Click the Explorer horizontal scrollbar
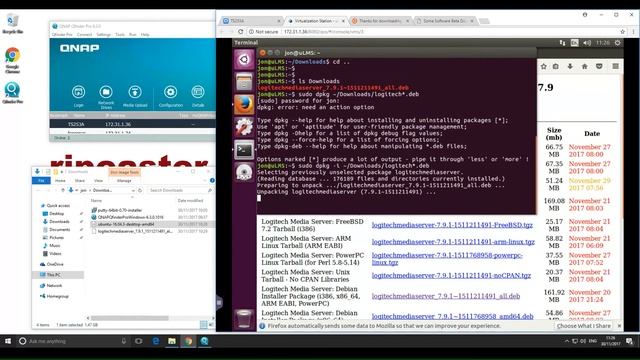This screenshot has width=640, height=360. 130,318
